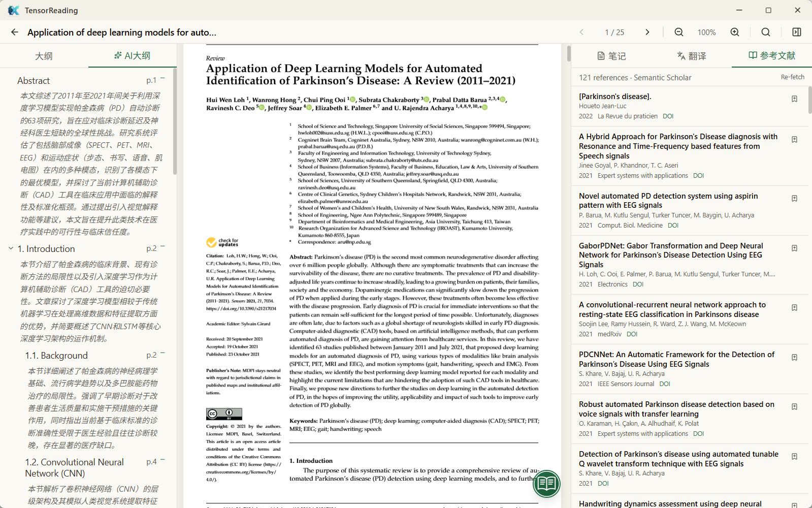Image resolution: width=812 pixels, height=508 pixels.
Task: Open the ORCID icon after Ravinesh C. Deo
Action: pyautogui.click(x=262, y=107)
